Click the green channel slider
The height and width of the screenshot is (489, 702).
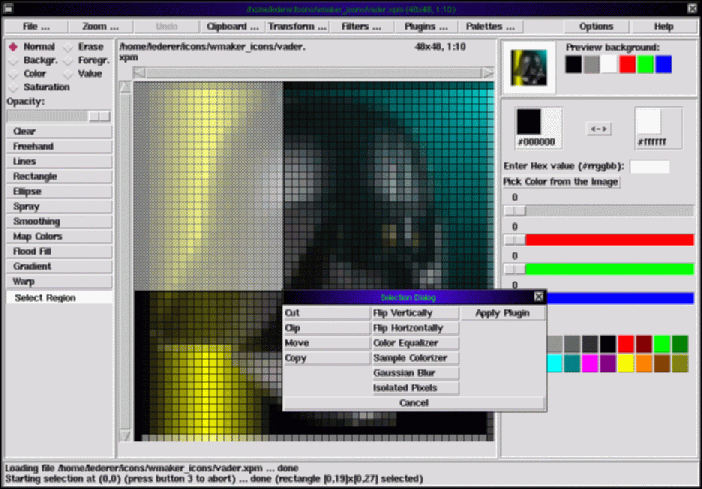point(599,269)
